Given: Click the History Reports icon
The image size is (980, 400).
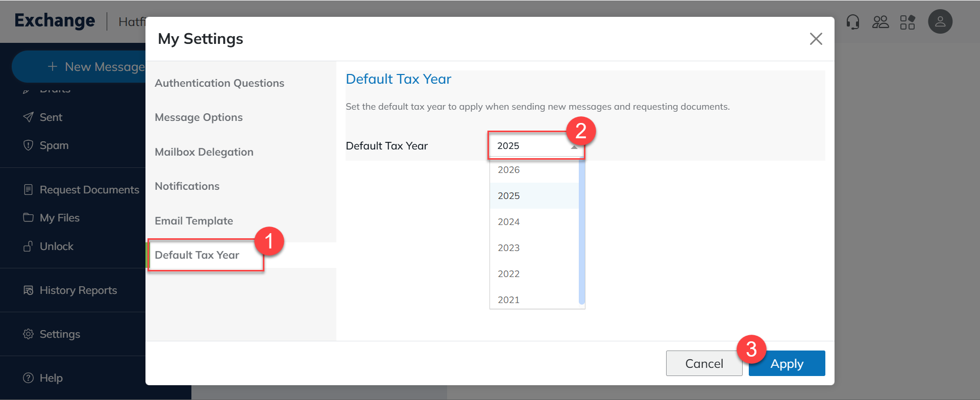Looking at the screenshot, I should 29,290.
